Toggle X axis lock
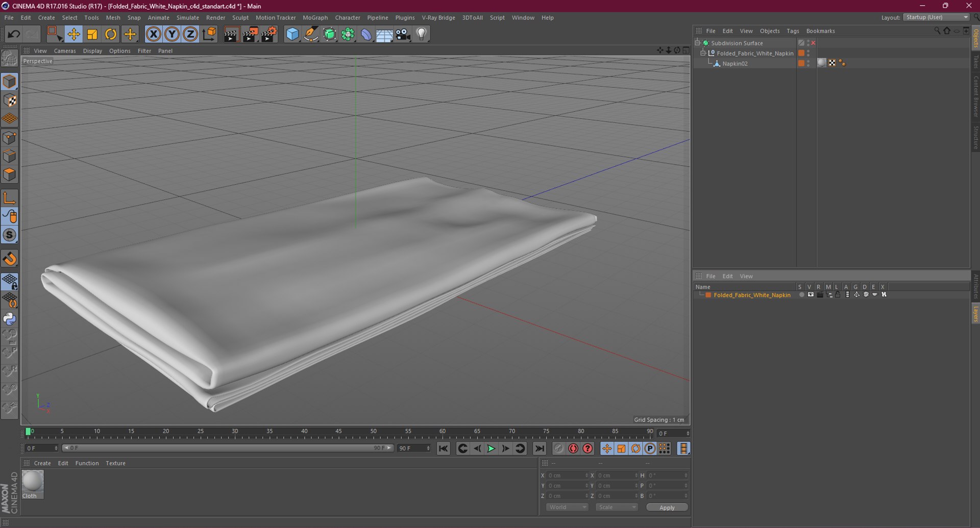The image size is (980, 528). (153, 34)
